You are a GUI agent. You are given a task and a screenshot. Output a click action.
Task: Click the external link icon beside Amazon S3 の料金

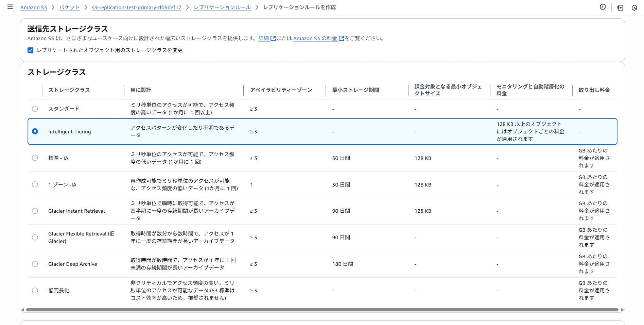[x=341, y=38]
